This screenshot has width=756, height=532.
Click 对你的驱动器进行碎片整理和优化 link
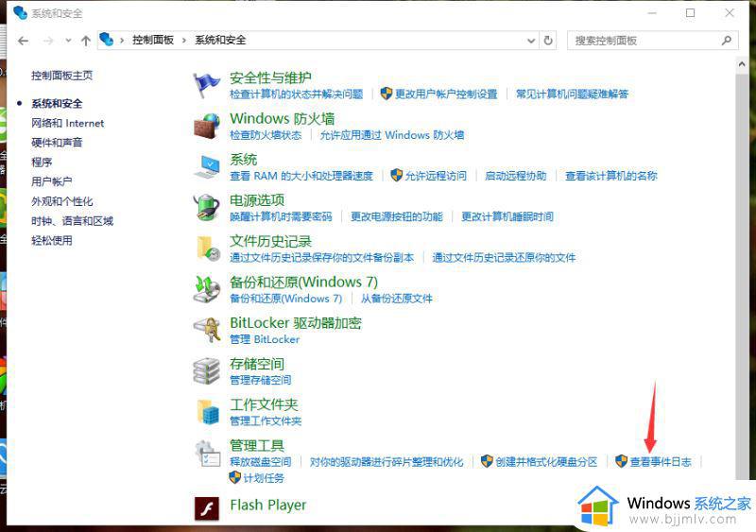coord(387,462)
